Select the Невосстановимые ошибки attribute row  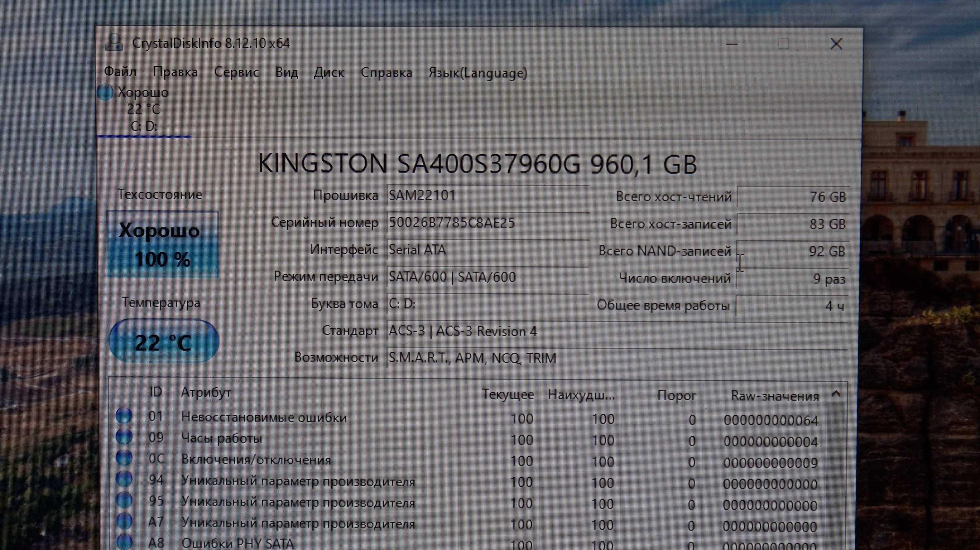[x=468, y=418]
